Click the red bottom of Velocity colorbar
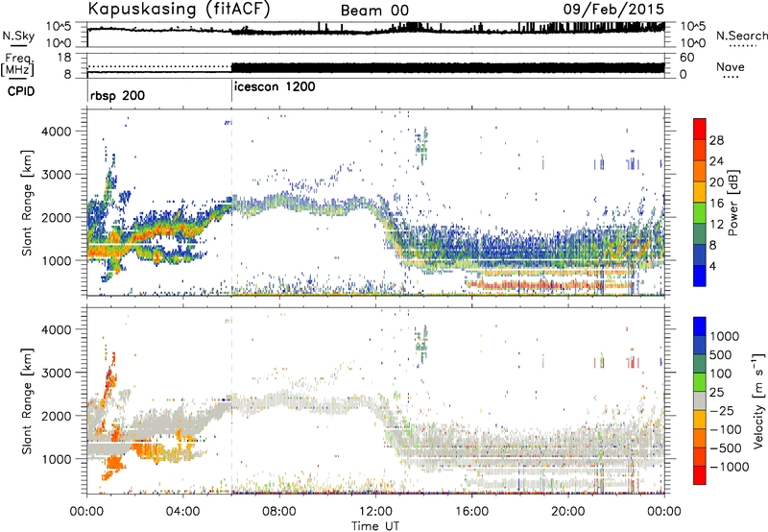Image resolution: width=768 pixels, height=532 pixels. 700,475
